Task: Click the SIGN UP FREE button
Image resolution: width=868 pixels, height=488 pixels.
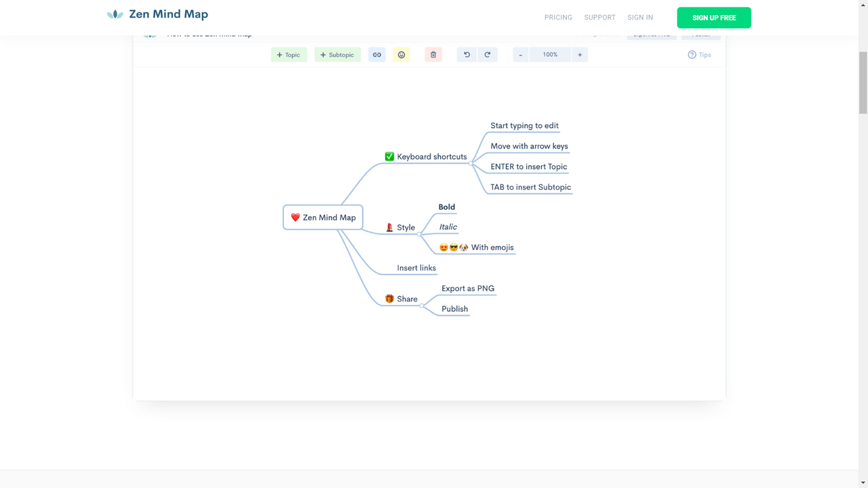Action: click(714, 18)
